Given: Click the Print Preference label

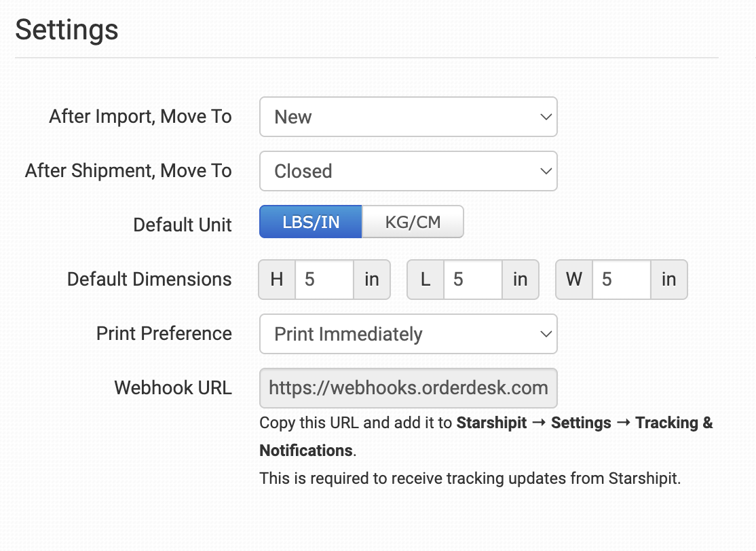Looking at the screenshot, I should [164, 334].
